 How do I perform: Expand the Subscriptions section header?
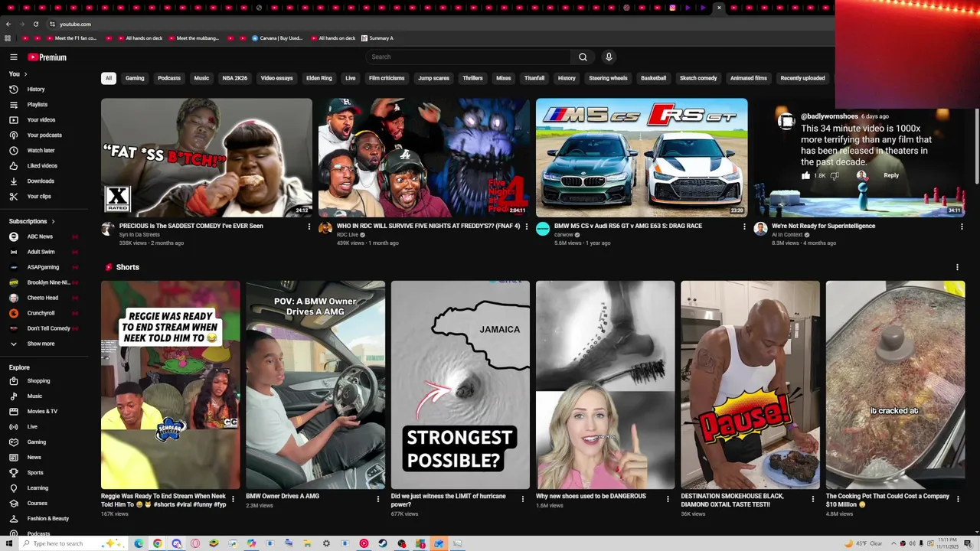pos(31,221)
